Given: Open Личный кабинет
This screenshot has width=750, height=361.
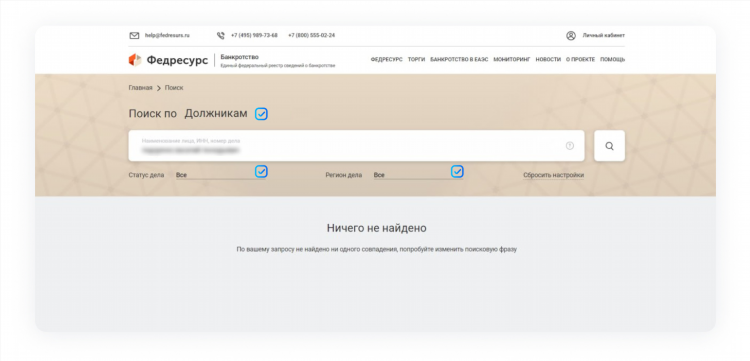Looking at the screenshot, I should 603,35.
